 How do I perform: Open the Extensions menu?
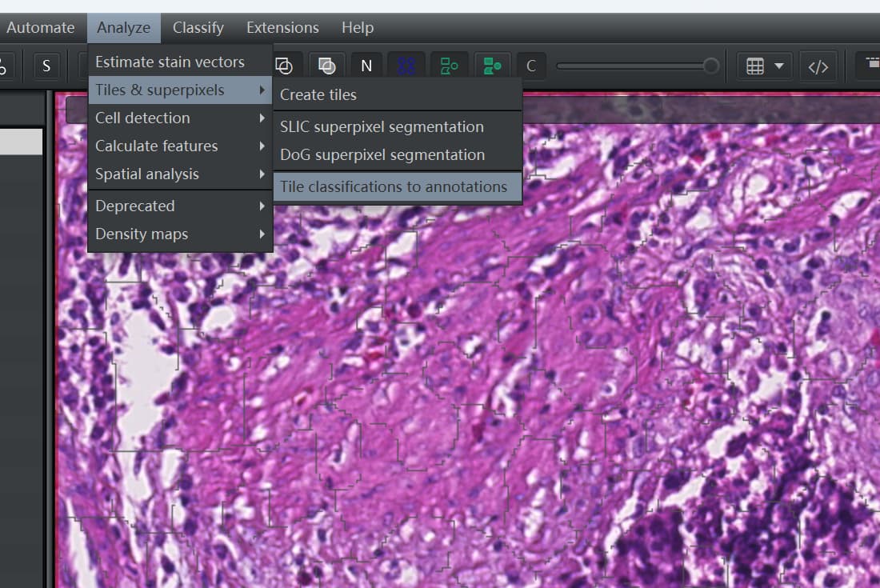tap(282, 27)
